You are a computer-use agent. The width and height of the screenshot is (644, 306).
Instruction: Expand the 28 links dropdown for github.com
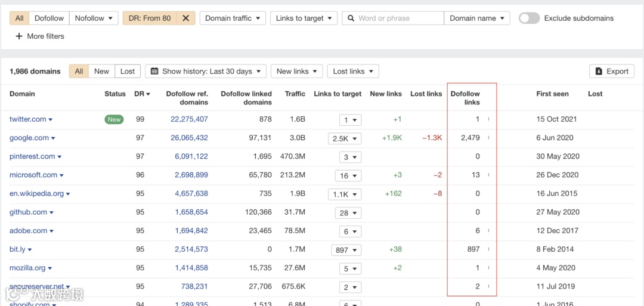click(x=348, y=213)
